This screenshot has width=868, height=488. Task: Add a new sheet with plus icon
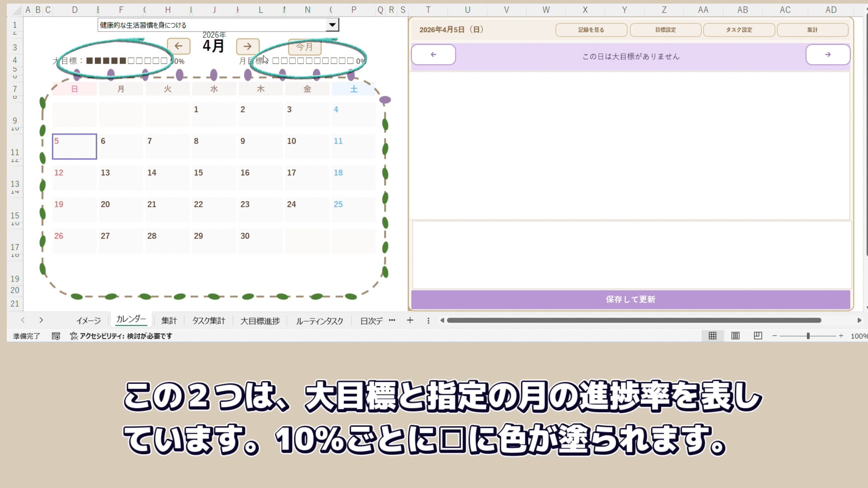[410, 320]
